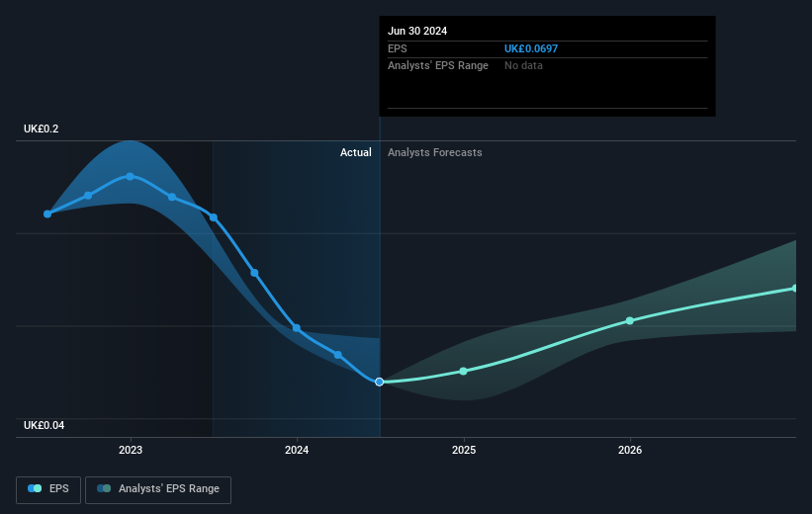The width and height of the screenshot is (812, 514).
Task: Click the Analysts' EPS Range legend swatch
Action: coord(104,488)
